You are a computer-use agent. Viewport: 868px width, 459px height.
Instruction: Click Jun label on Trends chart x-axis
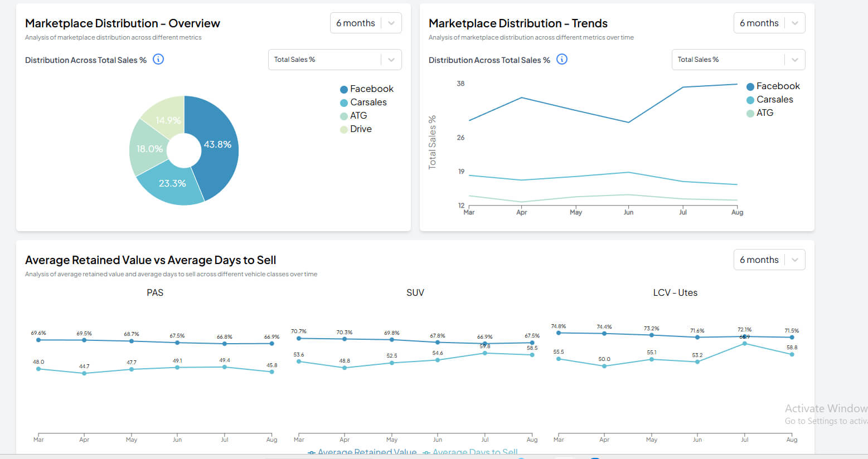[x=628, y=212]
